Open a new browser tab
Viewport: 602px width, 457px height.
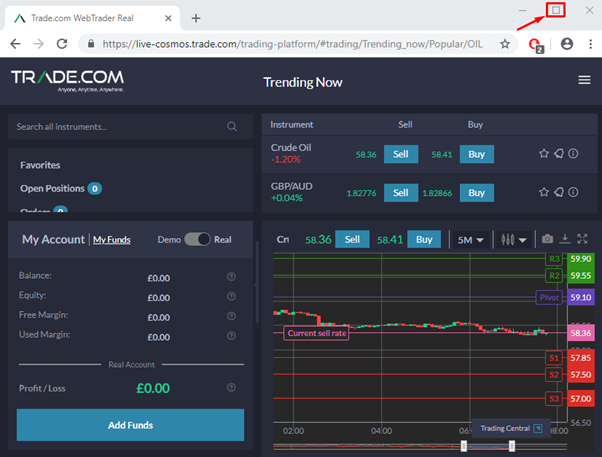point(196,18)
